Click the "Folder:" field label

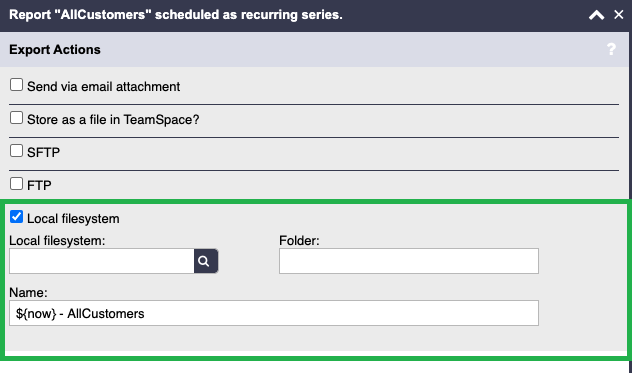click(x=299, y=241)
